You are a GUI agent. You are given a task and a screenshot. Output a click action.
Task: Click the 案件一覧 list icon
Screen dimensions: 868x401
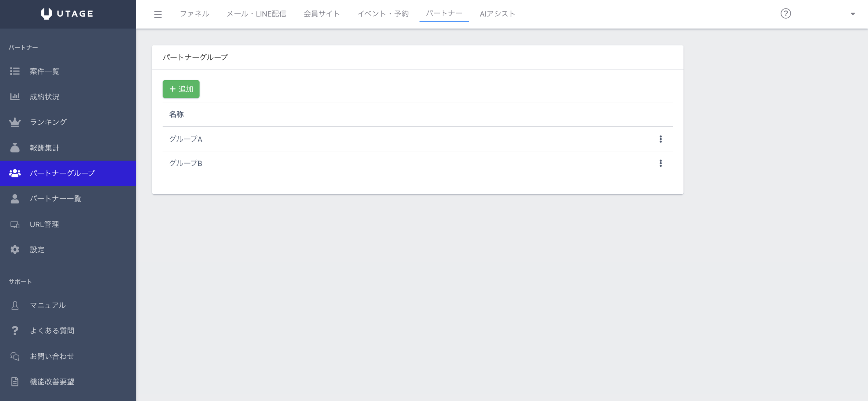pos(15,71)
